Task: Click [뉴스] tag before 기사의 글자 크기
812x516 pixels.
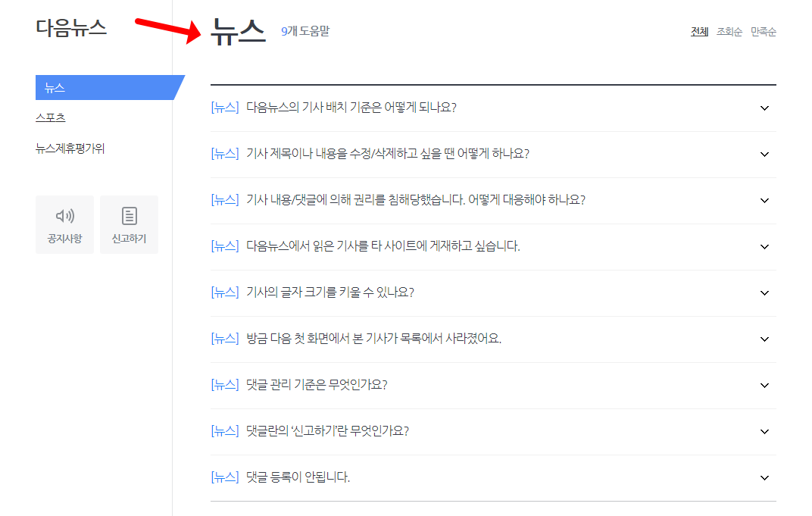Action: pos(225,292)
